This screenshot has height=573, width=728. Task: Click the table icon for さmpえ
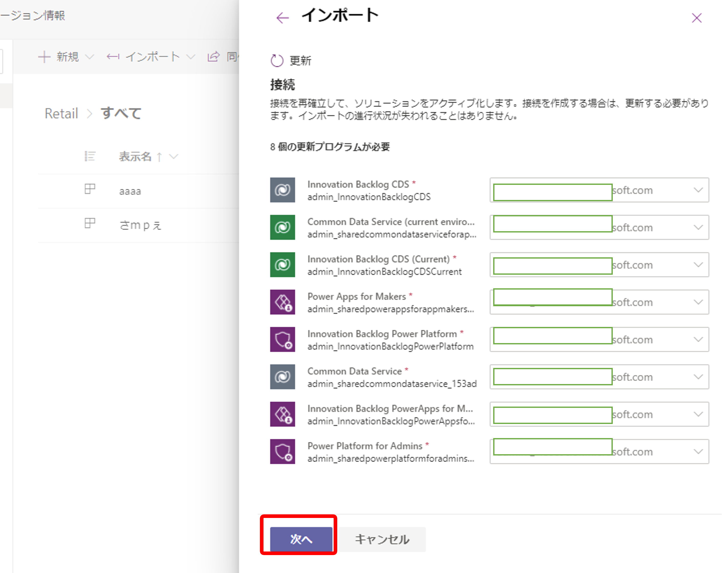tap(90, 223)
